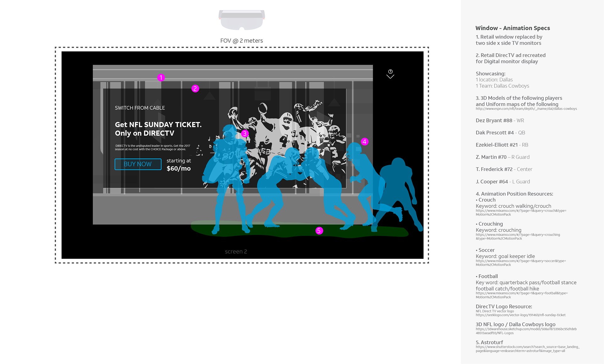Click 'Dez Bryant #88' in specs list
This screenshot has height=364, width=604.
pyautogui.click(x=494, y=120)
